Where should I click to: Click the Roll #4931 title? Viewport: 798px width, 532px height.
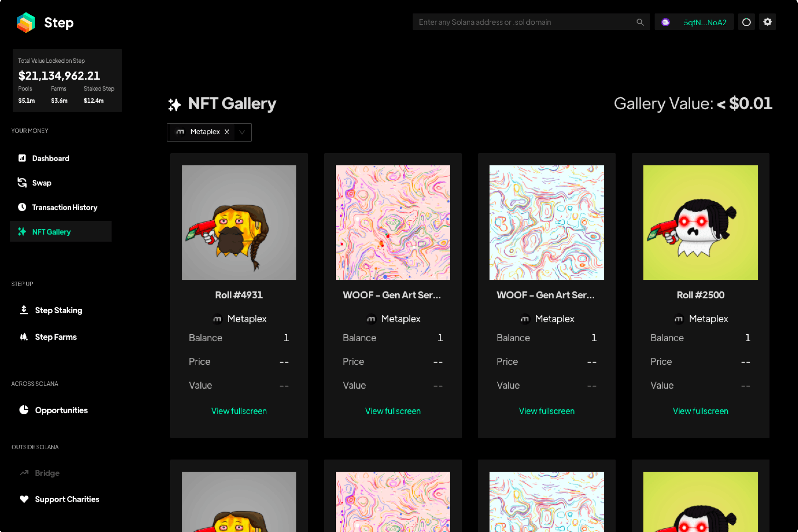click(239, 295)
